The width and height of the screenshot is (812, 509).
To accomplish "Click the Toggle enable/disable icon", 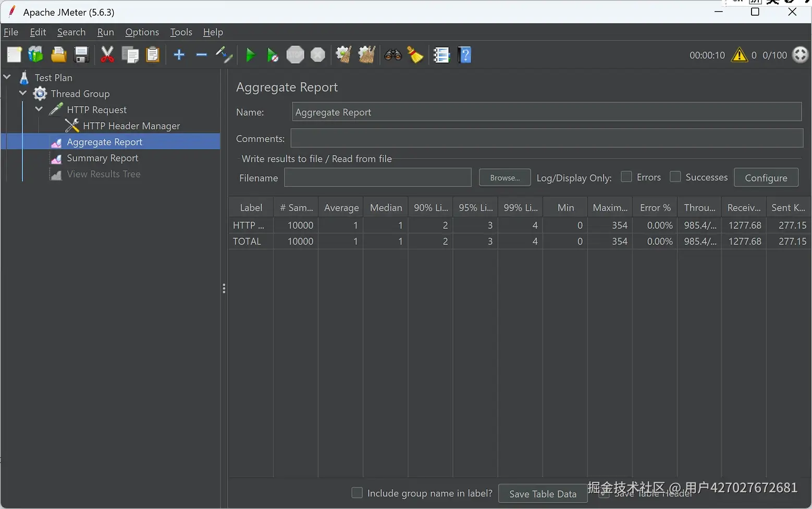I will click(224, 55).
